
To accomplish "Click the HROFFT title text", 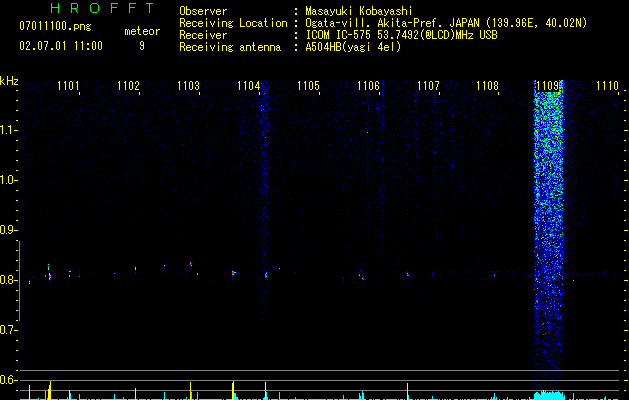I will coord(102,8).
